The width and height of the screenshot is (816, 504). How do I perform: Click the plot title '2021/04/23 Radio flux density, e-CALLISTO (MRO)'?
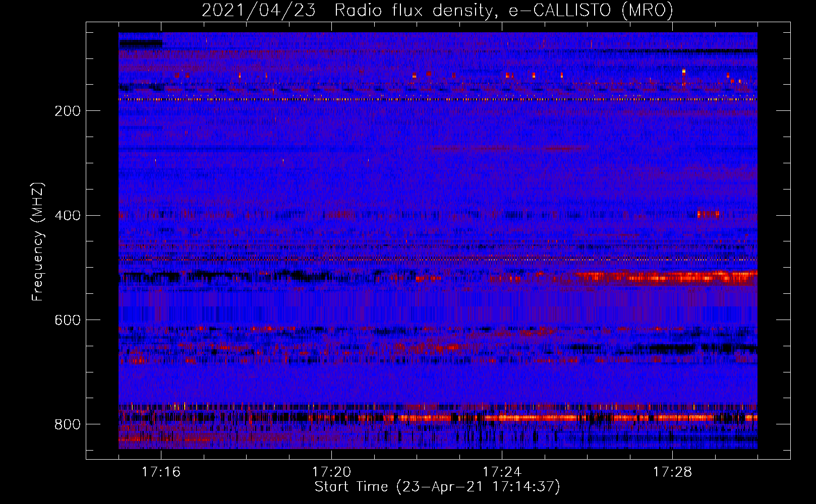tap(437, 10)
